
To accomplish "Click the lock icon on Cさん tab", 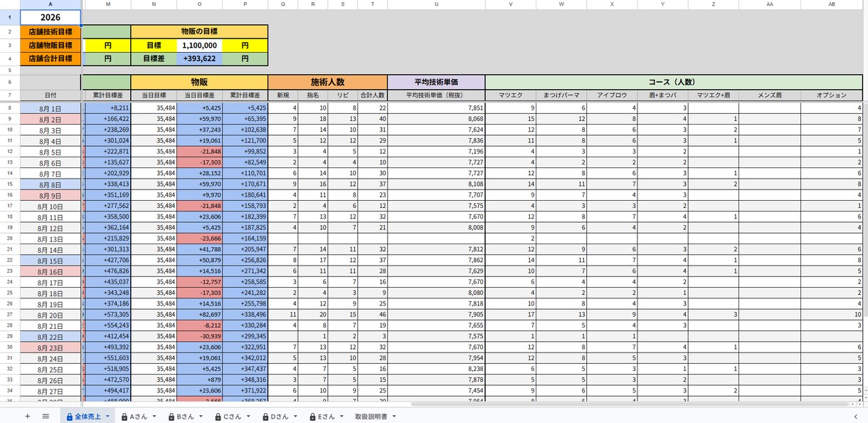I will (x=218, y=417).
